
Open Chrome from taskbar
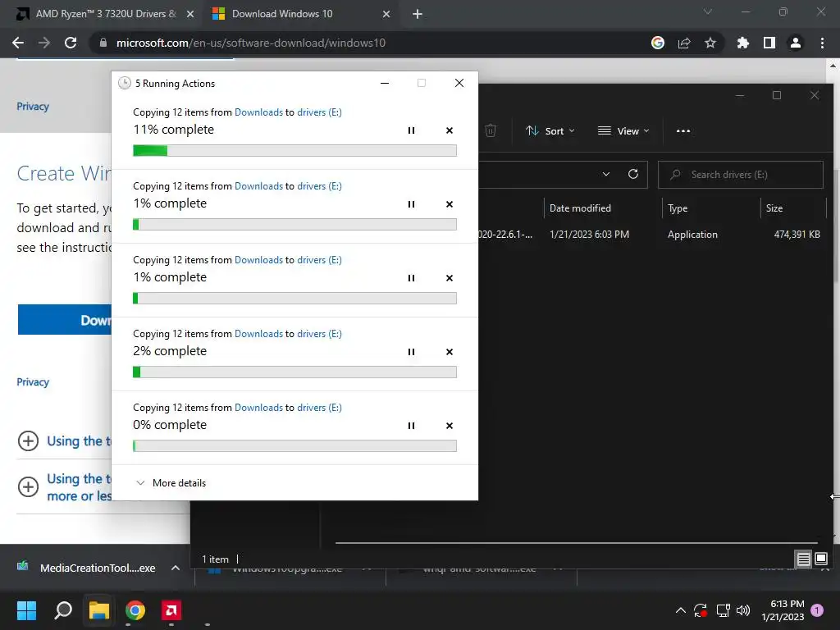(135, 610)
